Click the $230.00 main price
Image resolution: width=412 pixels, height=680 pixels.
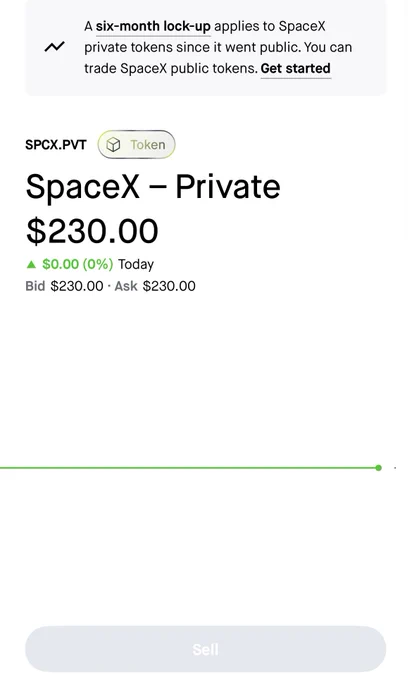point(92,231)
